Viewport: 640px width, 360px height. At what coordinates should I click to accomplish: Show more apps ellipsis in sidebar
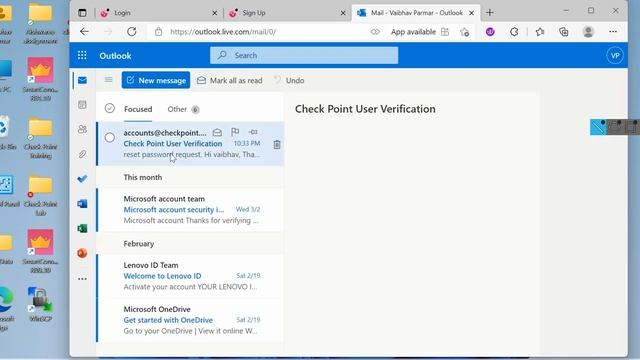pos(82,279)
